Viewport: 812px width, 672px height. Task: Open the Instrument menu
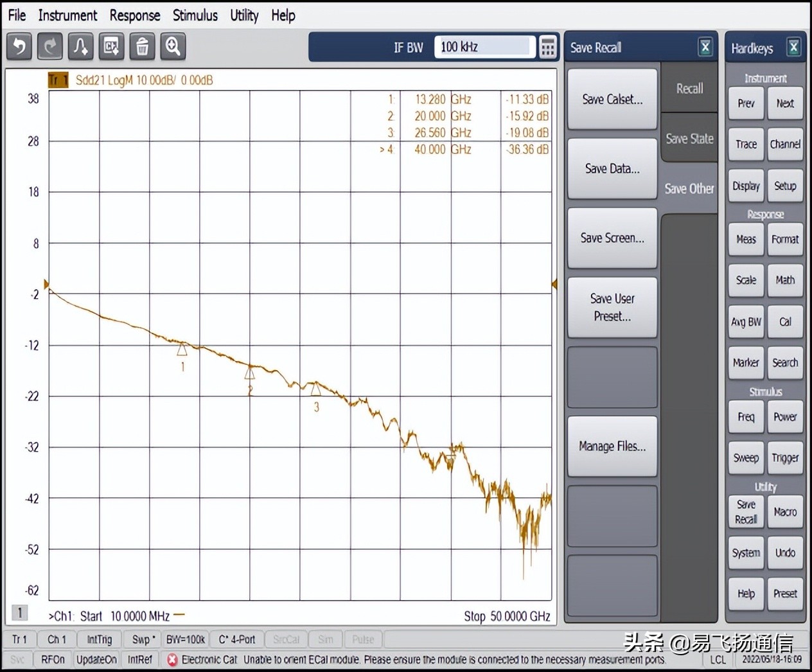pyautogui.click(x=67, y=15)
